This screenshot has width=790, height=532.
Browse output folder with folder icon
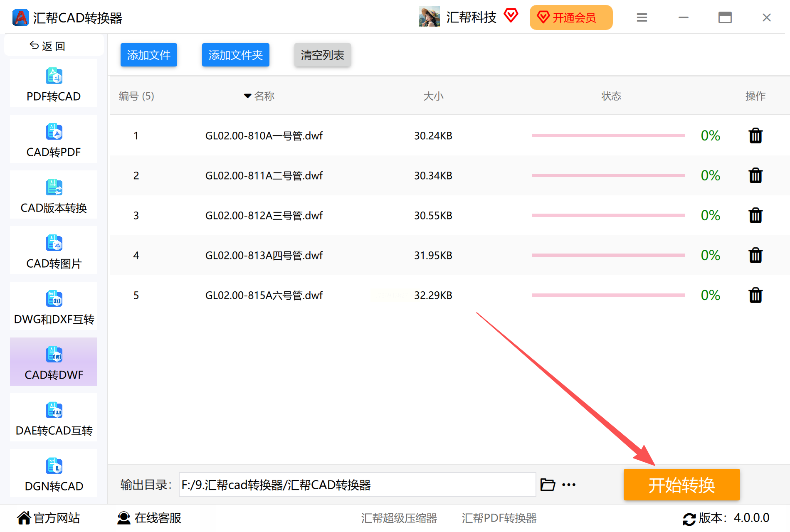click(548, 485)
